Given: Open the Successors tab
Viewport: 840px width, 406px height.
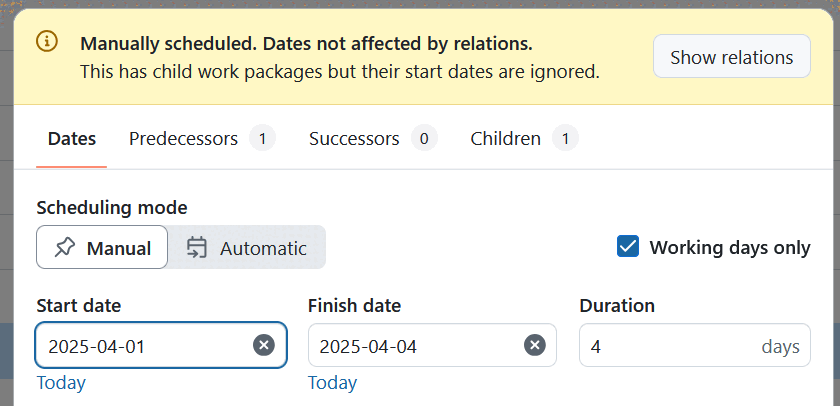Looking at the screenshot, I should click(354, 139).
